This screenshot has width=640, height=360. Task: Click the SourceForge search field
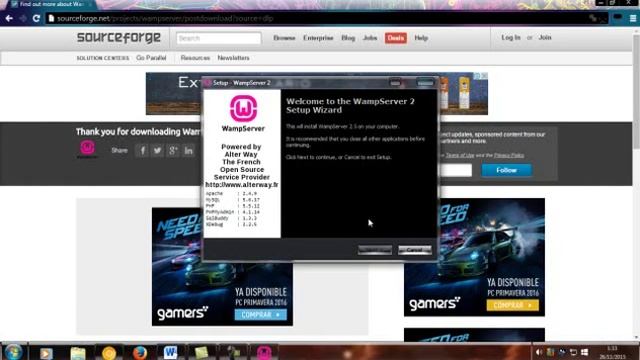pos(219,38)
